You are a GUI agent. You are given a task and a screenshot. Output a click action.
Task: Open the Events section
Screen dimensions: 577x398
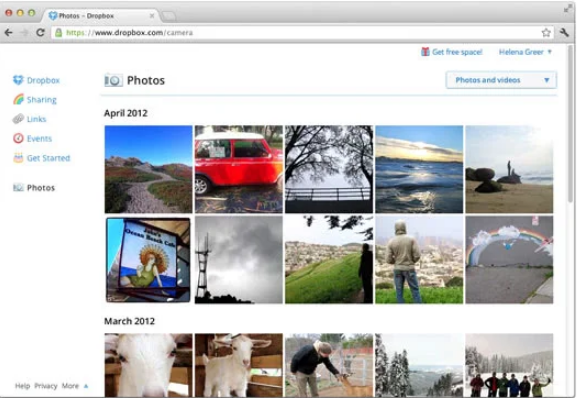click(39, 139)
